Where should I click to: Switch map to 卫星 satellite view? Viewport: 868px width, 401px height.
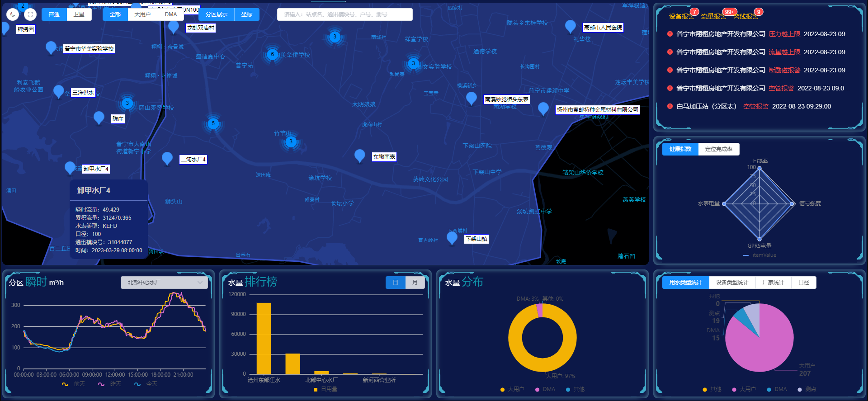(79, 14)
